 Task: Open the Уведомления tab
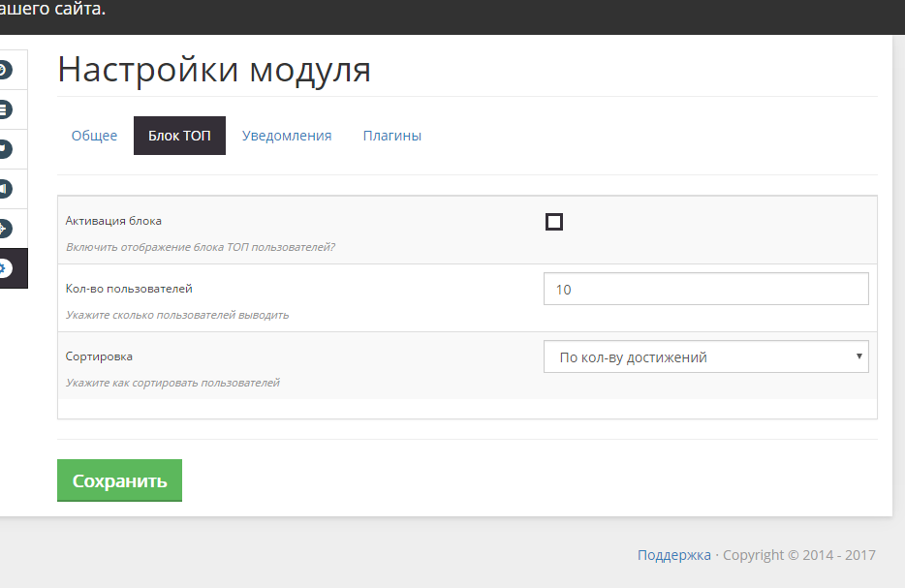tap(287, 136)
